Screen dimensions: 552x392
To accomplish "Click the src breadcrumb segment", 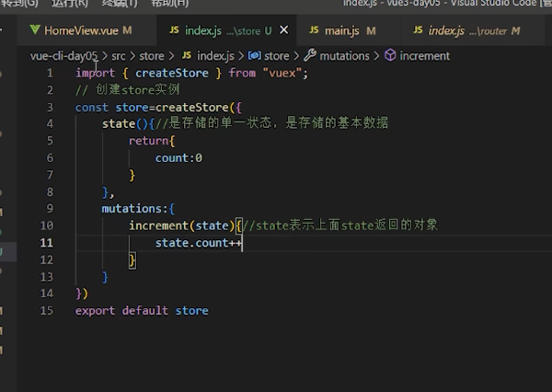I will pyautogui.click(x=119, y=56).
